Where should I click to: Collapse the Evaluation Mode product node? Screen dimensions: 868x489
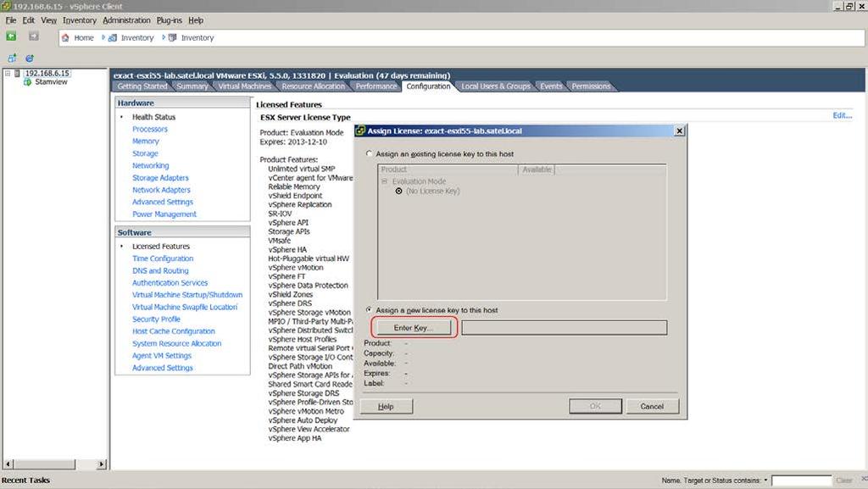pos(384,181)
